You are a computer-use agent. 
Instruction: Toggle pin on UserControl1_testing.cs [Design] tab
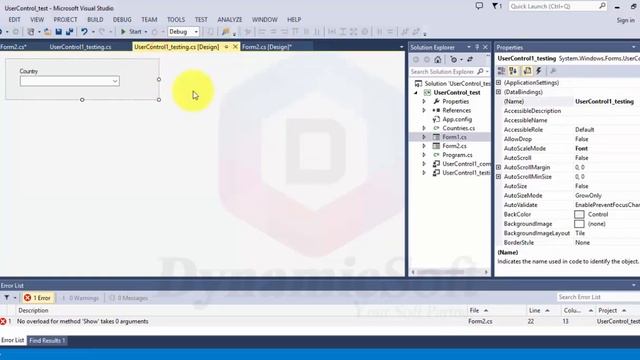click(227, 47)
